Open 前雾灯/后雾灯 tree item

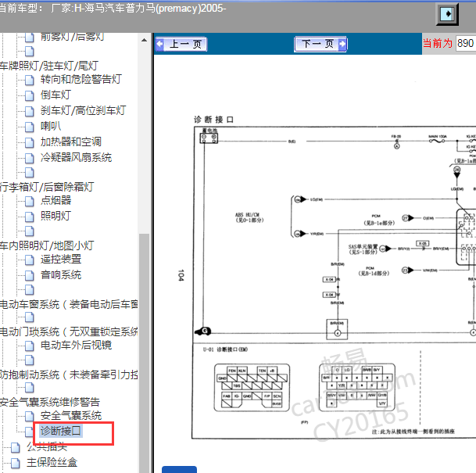coord(72,37)
